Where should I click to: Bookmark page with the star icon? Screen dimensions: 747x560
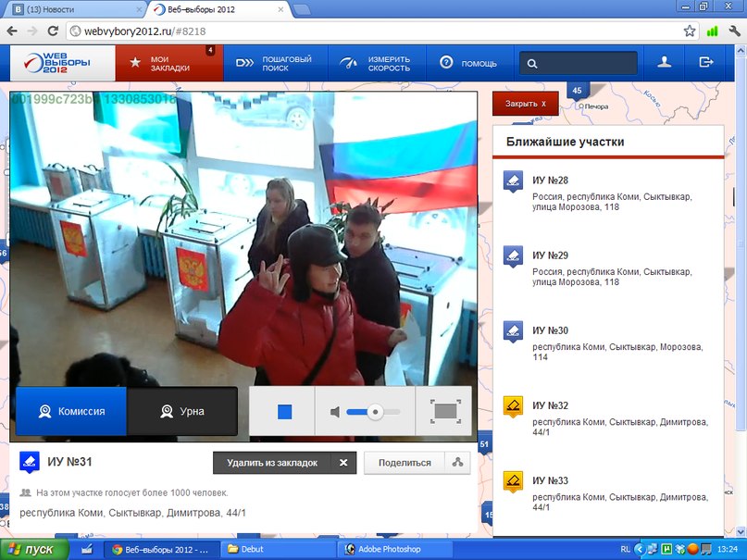[x=690, y=31]
